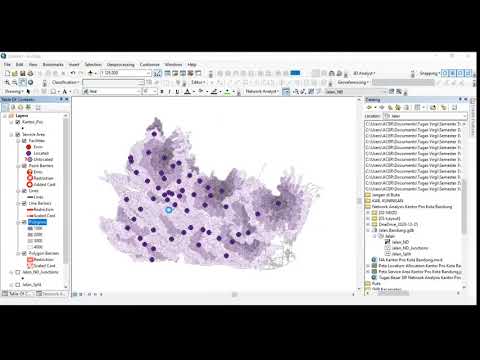Open the Insert menu
The width and height of the screenshot is (480, 360).
pos(74,64)
